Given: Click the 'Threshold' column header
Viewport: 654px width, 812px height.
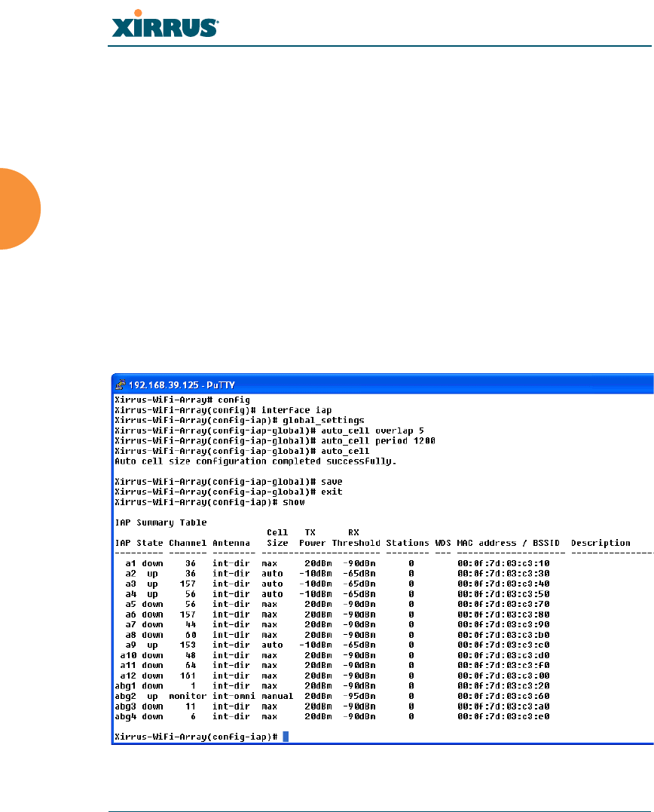Looking at the screenshot, I should pos(356,544).
